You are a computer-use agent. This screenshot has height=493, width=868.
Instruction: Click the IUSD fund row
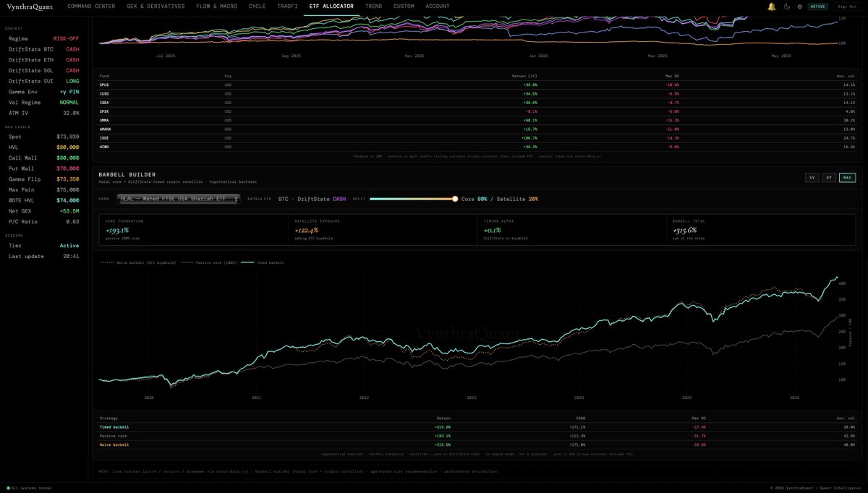(x=477, y=93)
